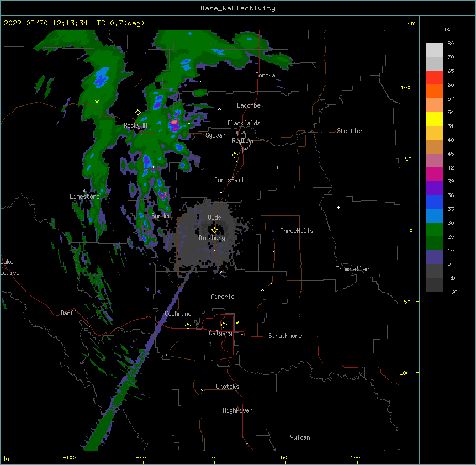Click the Airdrie city label
This screenshot has width=476, height=465.
223,297
